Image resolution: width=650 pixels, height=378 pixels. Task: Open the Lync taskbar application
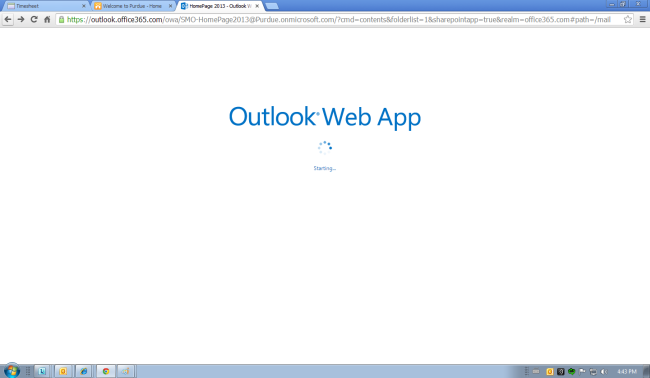click(x=42, y=371)
